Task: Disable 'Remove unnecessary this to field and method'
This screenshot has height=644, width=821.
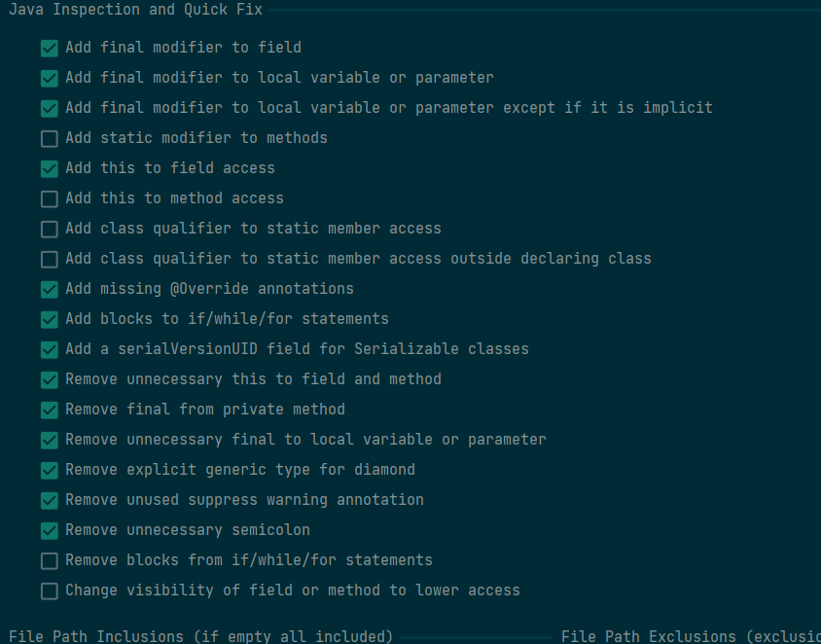Action: tap(49, 379)
